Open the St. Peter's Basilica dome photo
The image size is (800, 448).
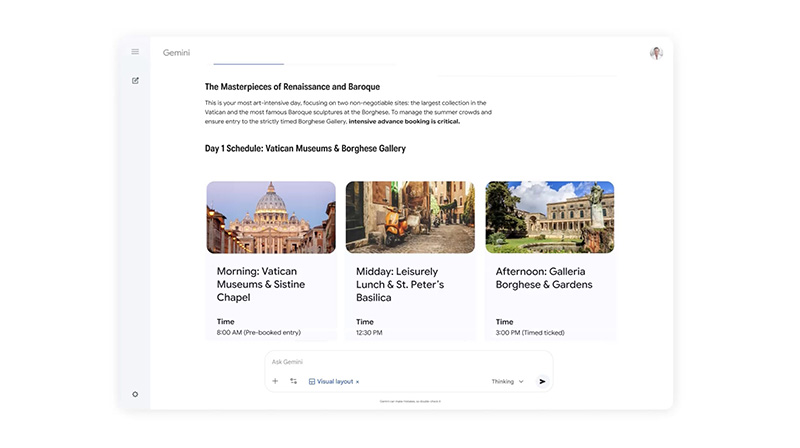click(x=271, y=217)
